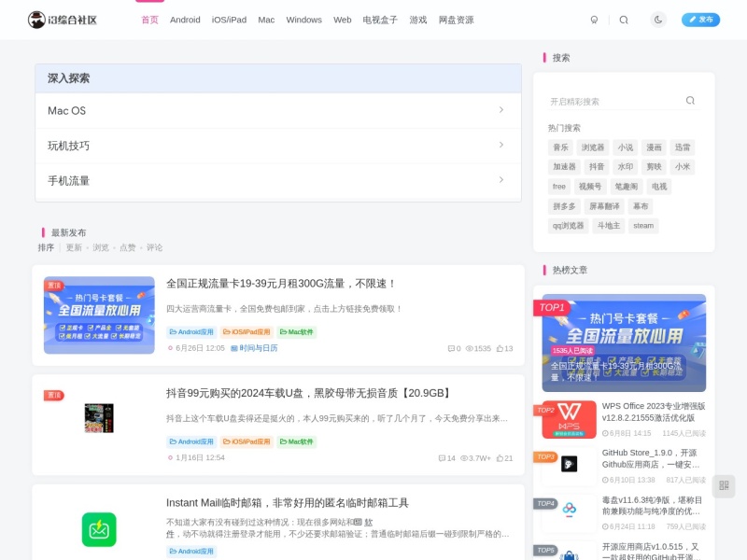
Task: Select the 屏幕翻译 hot search tag
Action: click(x=604, y=206)
